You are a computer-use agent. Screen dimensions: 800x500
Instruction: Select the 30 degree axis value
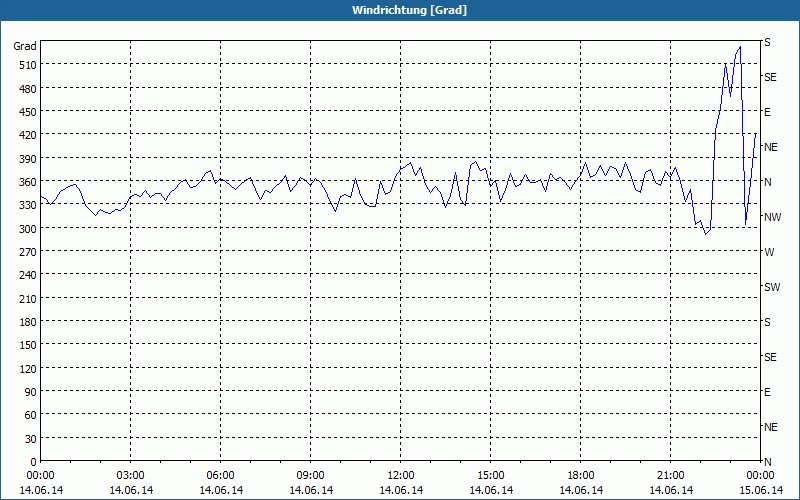[31, 439]
